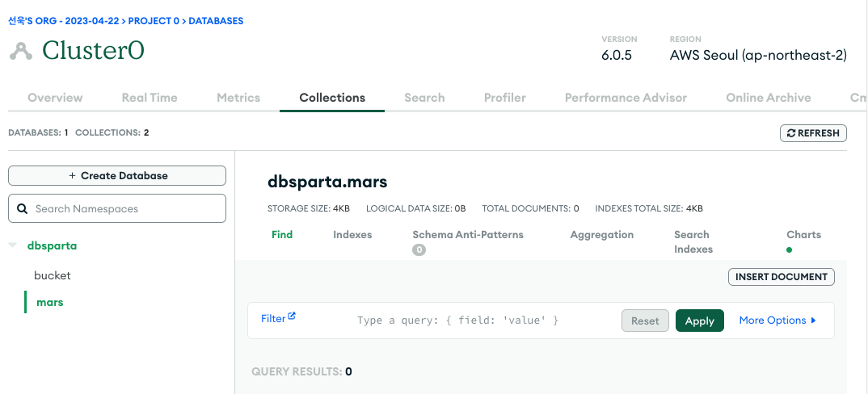Click the dbsparta database name
The width and height of the screenshot is (868, 394).
click(52, 245)
